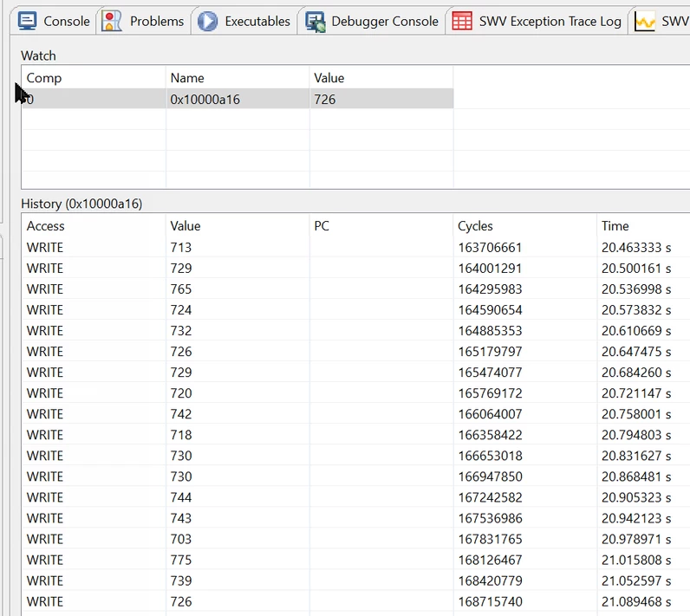690x616 pixels.
Task: Click time value 21.015808 s
Action: [x=636, y=561]
